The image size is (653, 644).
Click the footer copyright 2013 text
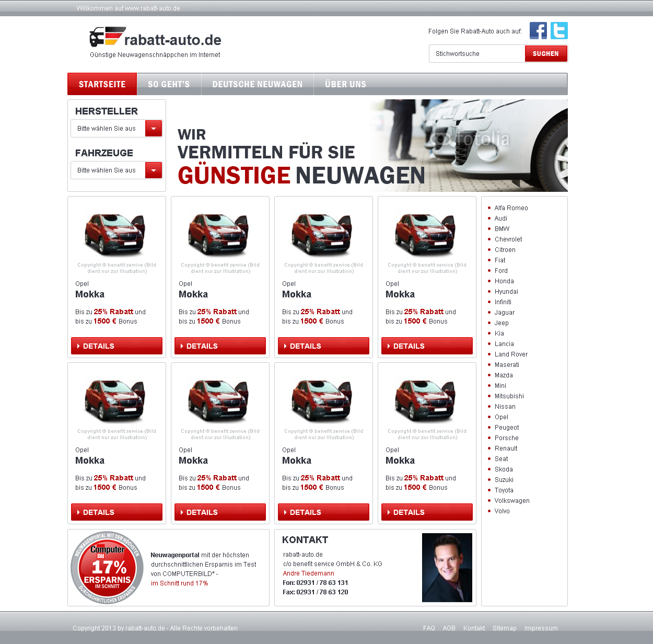[155, 628]
